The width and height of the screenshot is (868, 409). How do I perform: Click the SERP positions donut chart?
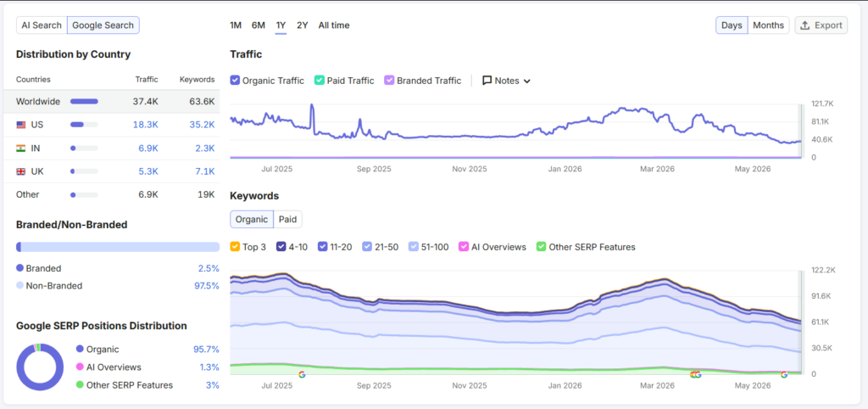[x=40, y=367]
